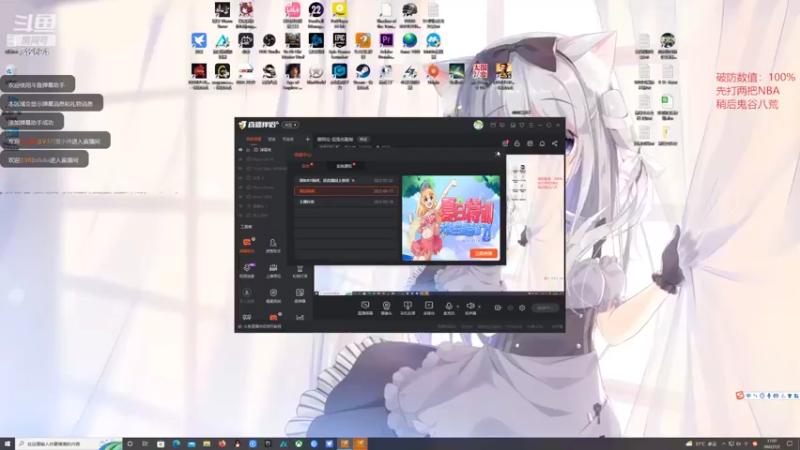The width and height of the screenshot is (800, 450).
Task: Switch to the second scene tab
Action: pos(272,139)
